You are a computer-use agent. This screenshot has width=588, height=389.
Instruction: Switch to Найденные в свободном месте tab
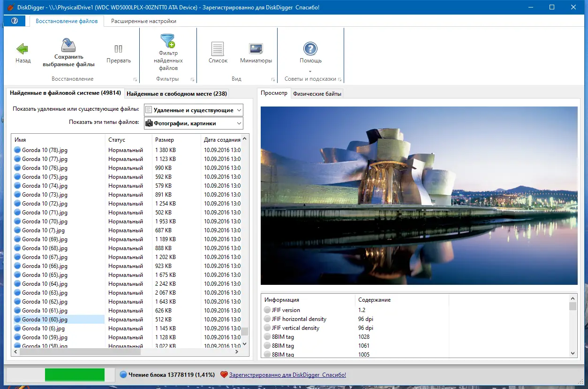click(176, 93)
